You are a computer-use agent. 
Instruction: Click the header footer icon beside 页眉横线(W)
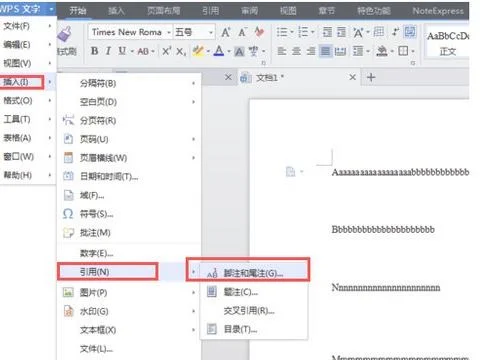coord(68,157)
